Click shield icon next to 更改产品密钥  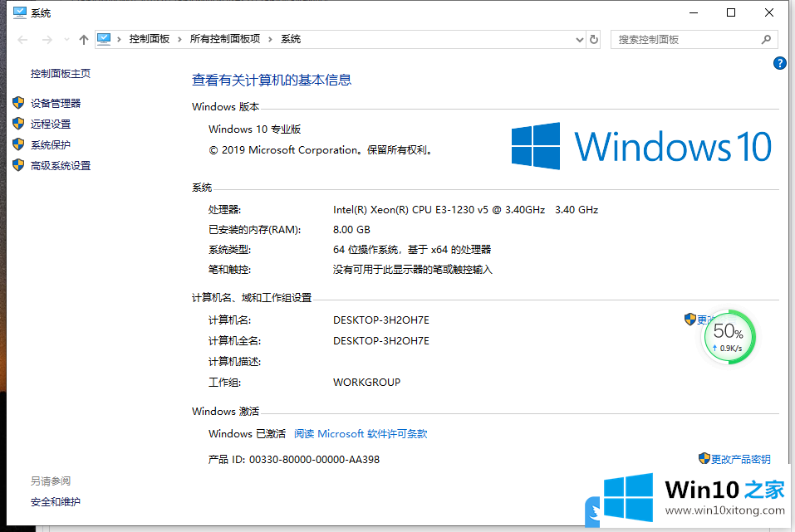coord(704,458)
